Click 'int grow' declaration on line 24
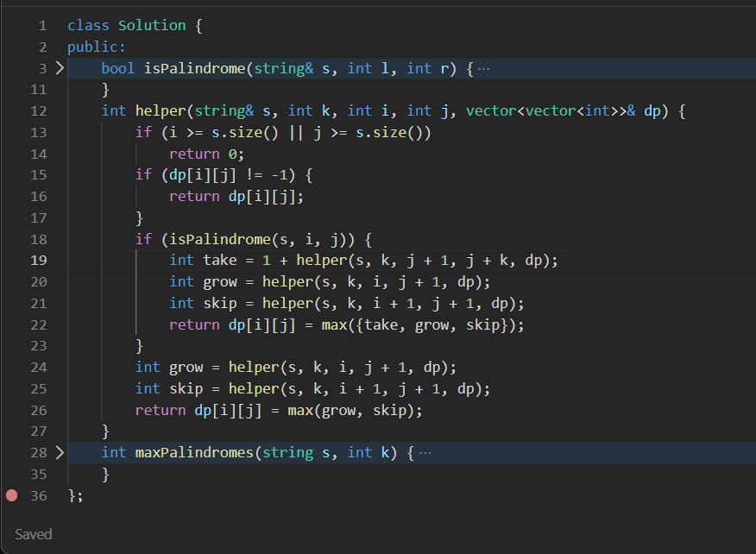Image resolution: width=756 pixels, height=554 pixels. (169, 368)
